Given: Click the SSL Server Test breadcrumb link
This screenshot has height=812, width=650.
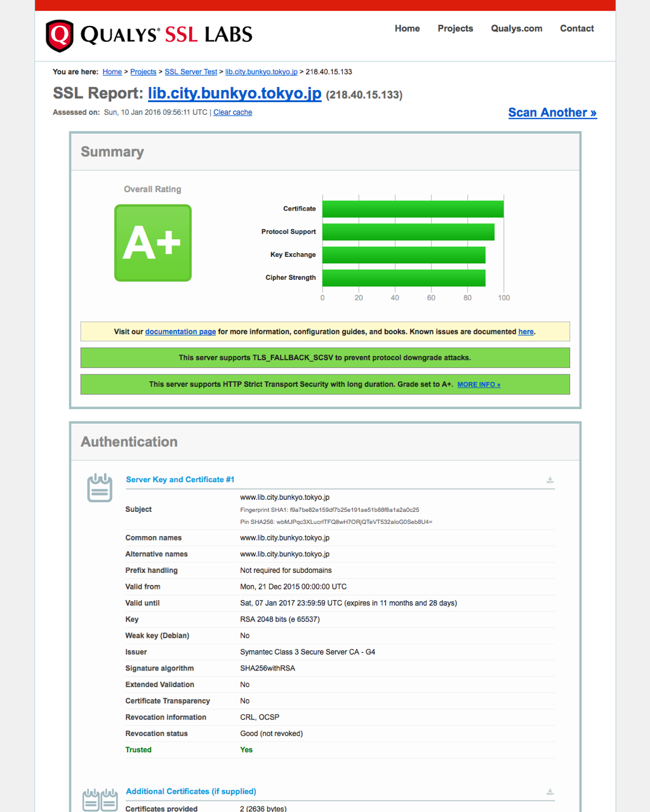Looking at the screenshot, I should coord(191,72).
